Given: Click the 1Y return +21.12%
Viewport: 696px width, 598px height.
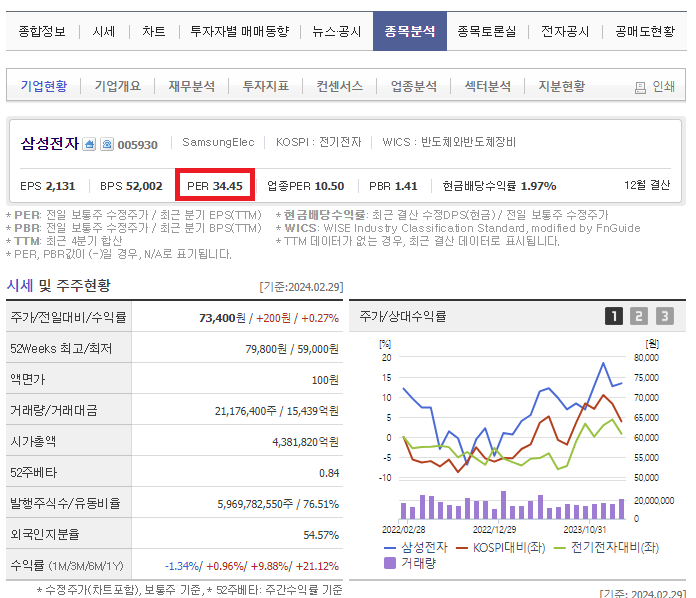Looking at the screenshot, I should point(317,566).
